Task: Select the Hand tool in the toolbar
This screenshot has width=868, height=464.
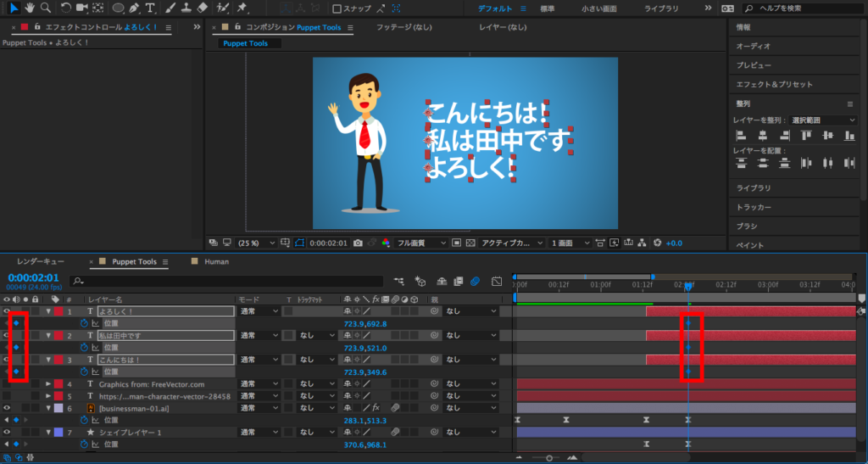Action: [29, 8]
